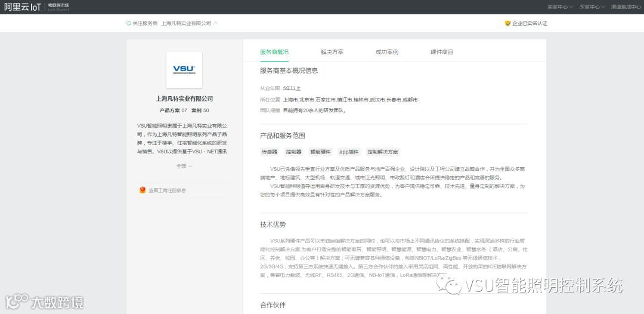Click the 所在位置 city list

[x=351, y=100]
